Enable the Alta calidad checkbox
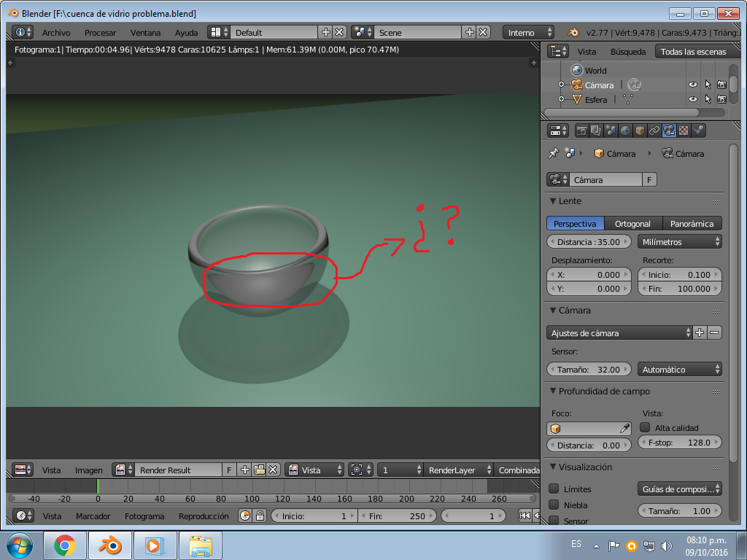Screen dimensions: 747x560 coord(645,427)
